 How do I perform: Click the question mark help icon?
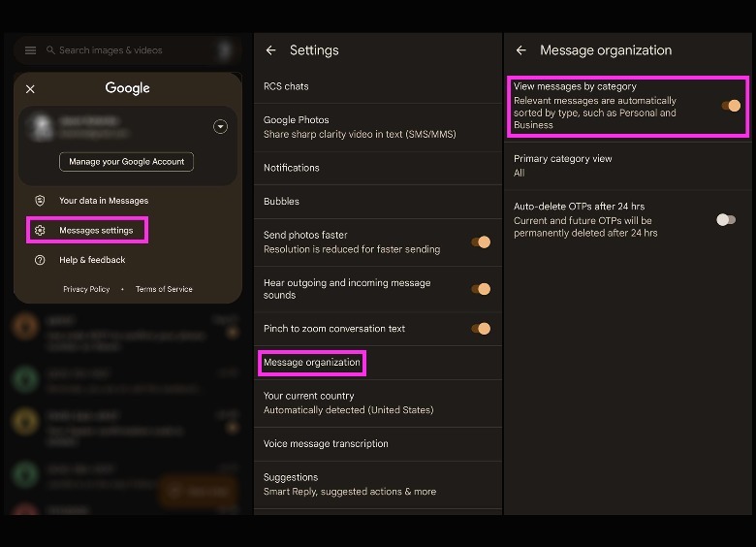(x=40, y=260)
